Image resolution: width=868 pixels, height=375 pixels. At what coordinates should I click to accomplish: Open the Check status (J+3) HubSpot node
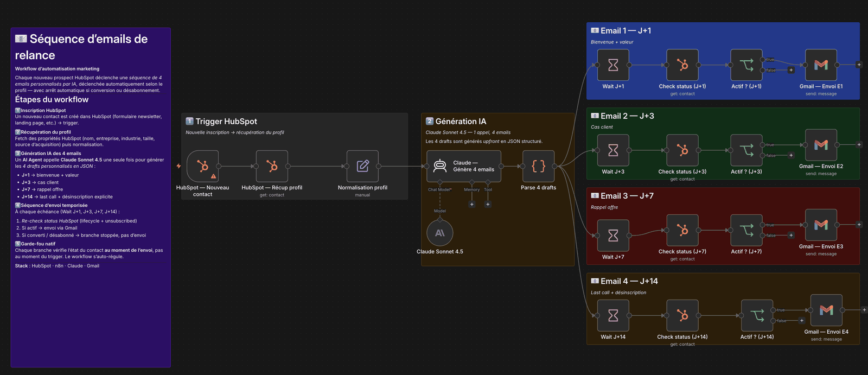[x=682, y=150]
